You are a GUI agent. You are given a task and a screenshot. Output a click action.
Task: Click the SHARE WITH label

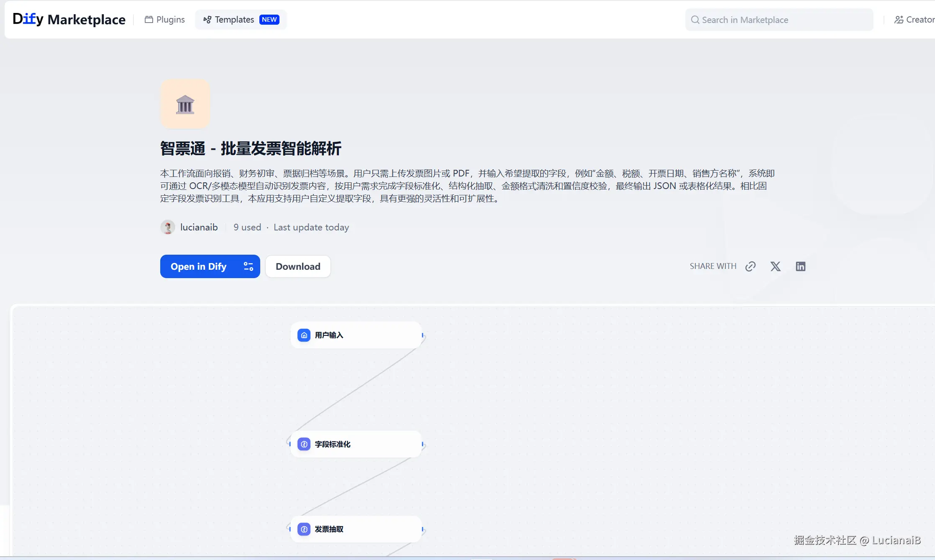pyautogui.click(x=713, y=266)
